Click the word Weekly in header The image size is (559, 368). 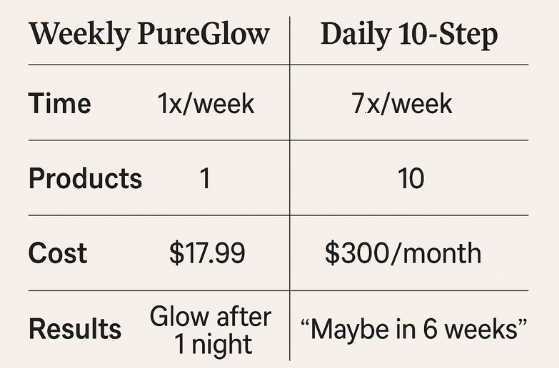point(79,35)
